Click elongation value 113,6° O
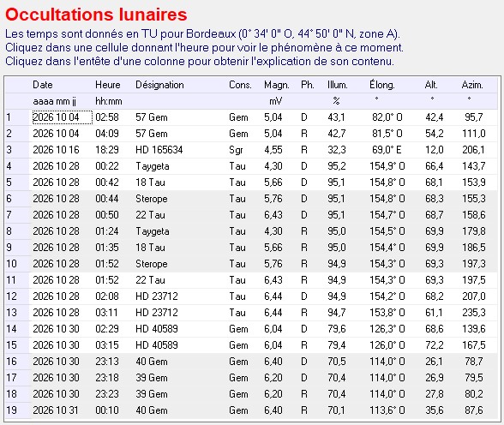504x425 pixels. point(387,410)
